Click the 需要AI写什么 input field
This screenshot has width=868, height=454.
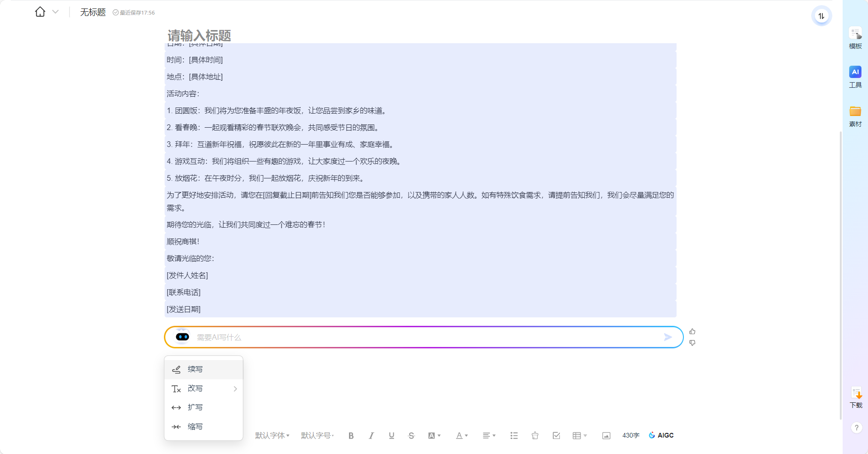pos(423,337)
